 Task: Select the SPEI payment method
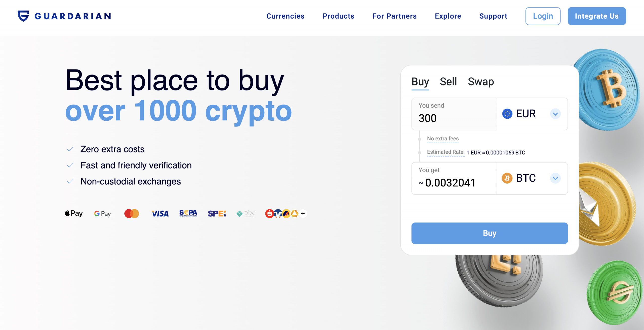coord(217,213)
